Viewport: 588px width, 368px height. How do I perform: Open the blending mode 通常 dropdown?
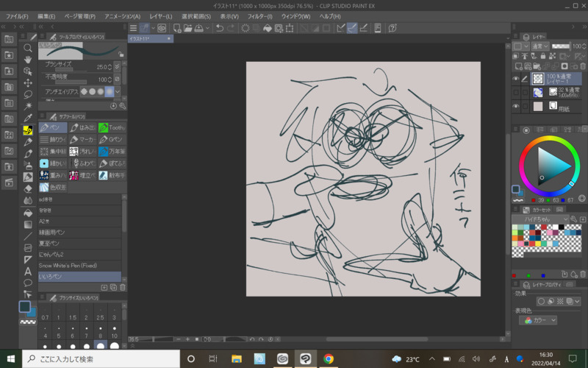[x=540, y=46]
